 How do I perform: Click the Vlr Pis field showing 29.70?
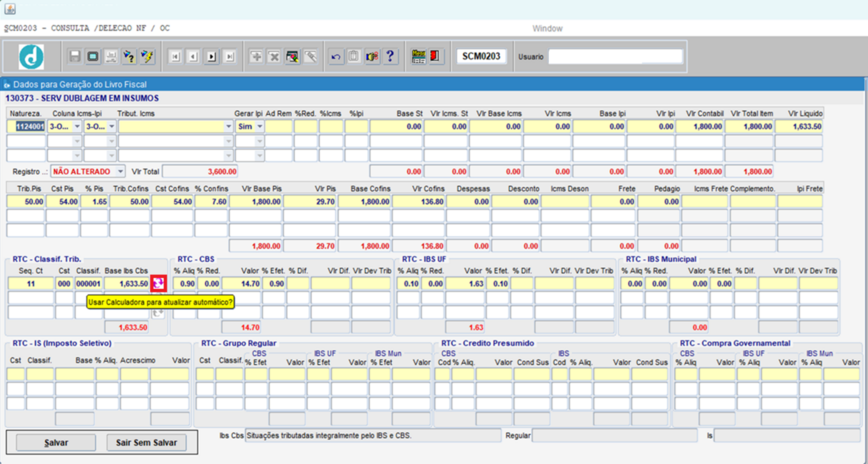[310, 202]
